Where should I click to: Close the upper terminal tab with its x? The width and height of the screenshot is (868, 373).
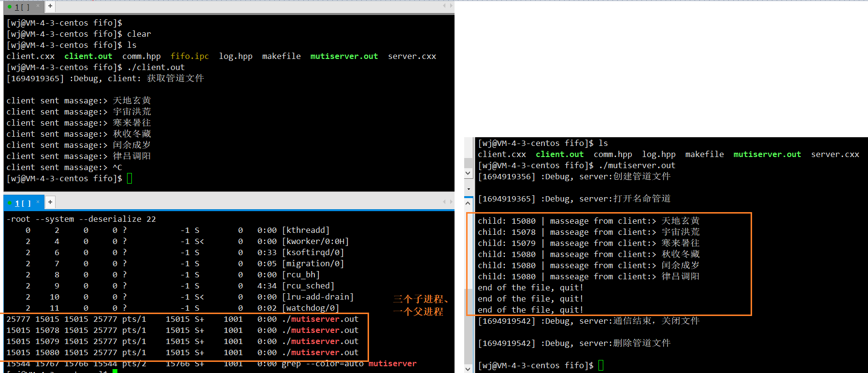[38, 5]
